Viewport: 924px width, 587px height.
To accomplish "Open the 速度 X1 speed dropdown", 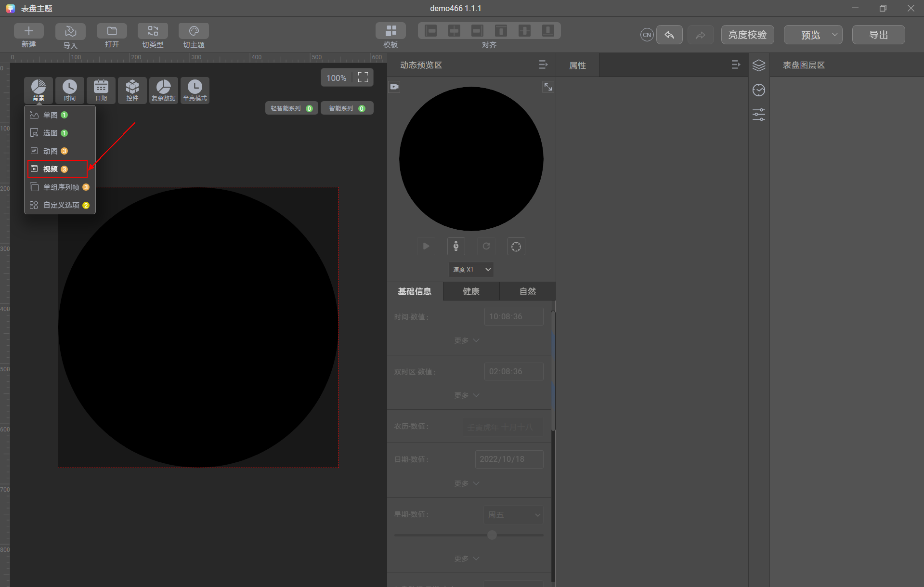I will click(471, 270).
